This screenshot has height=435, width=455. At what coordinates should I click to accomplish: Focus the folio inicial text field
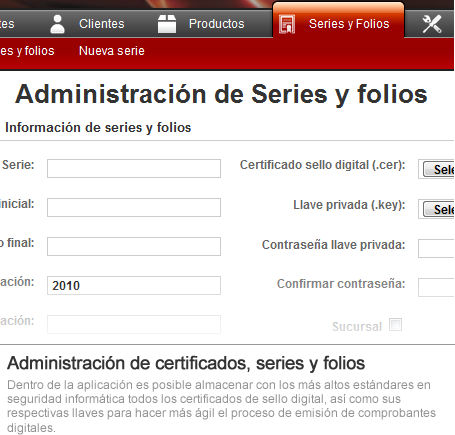pos(134,207)
